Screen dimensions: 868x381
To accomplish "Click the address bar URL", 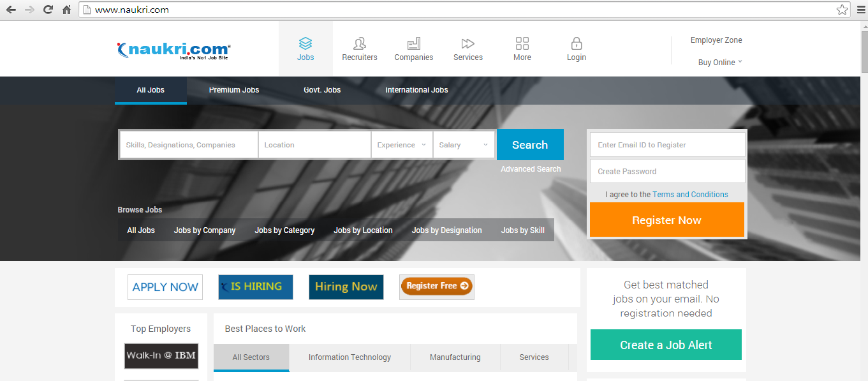I will click(x=132, y=10).
